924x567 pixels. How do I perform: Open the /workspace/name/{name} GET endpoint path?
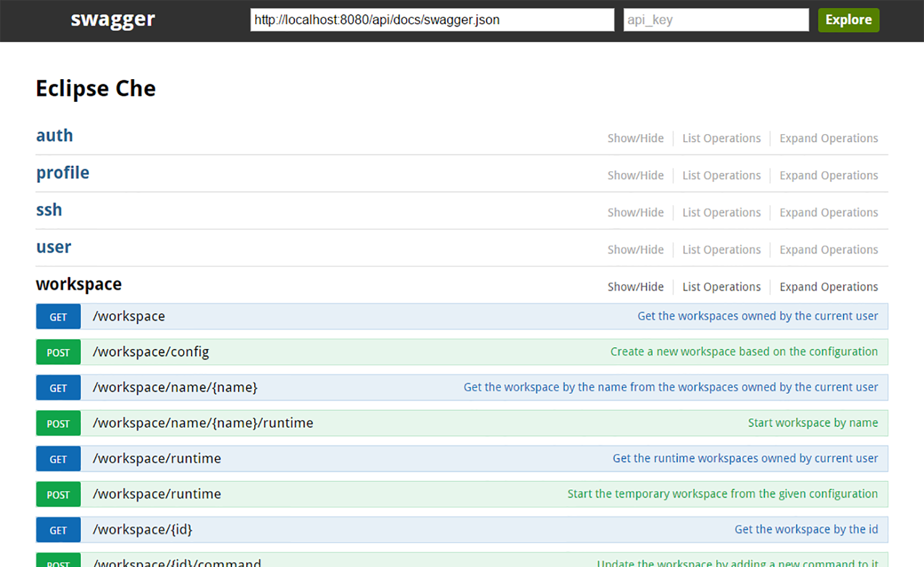pyautogui.click(x=175, y=387)
